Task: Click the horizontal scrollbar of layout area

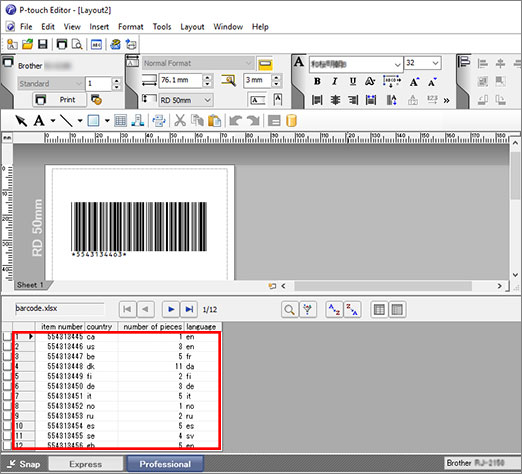Action: tap(383, 286)
